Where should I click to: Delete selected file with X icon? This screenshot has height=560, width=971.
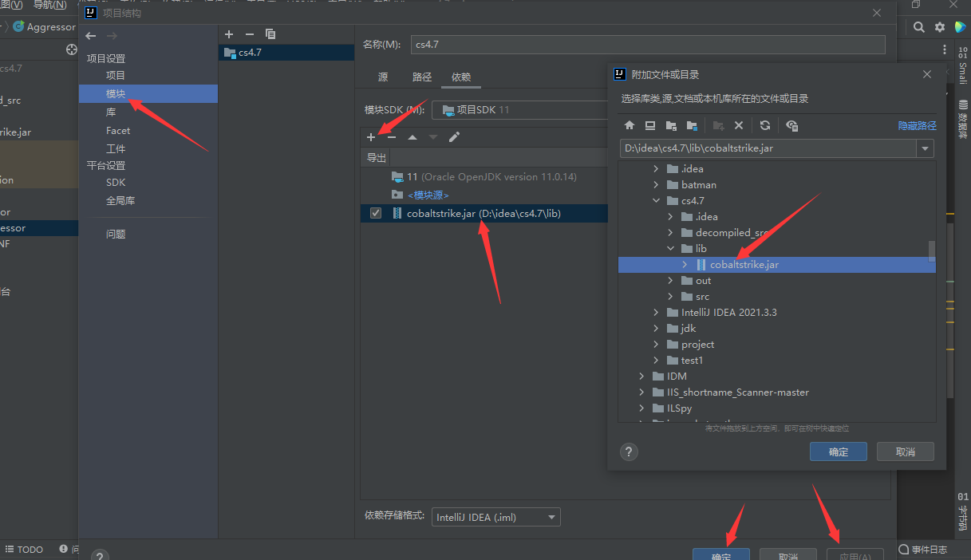(x=739, y=125)
